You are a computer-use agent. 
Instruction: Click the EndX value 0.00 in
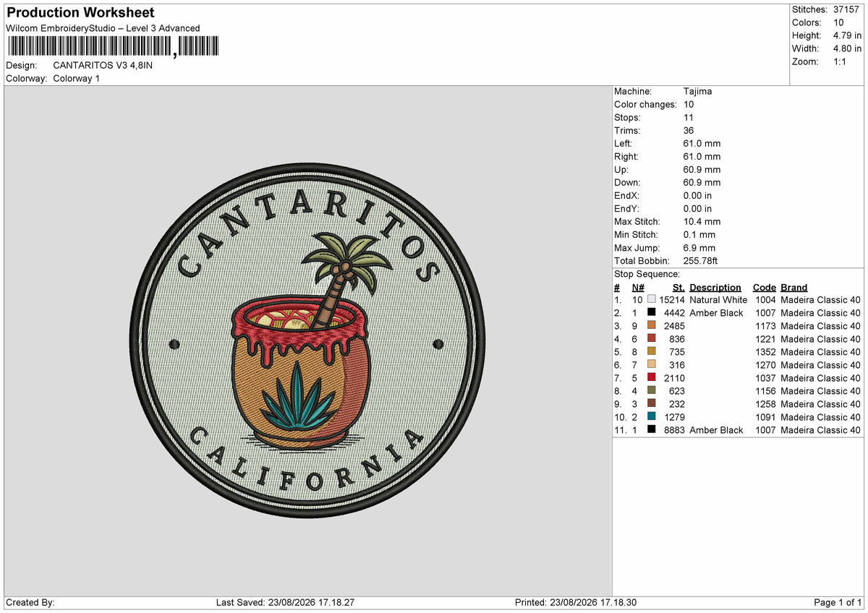697,195
